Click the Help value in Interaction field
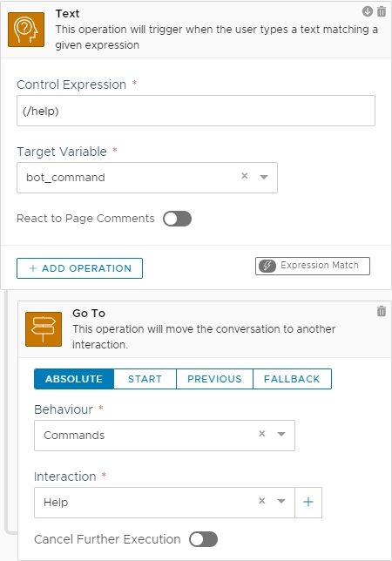 click(x=56, y=503)
